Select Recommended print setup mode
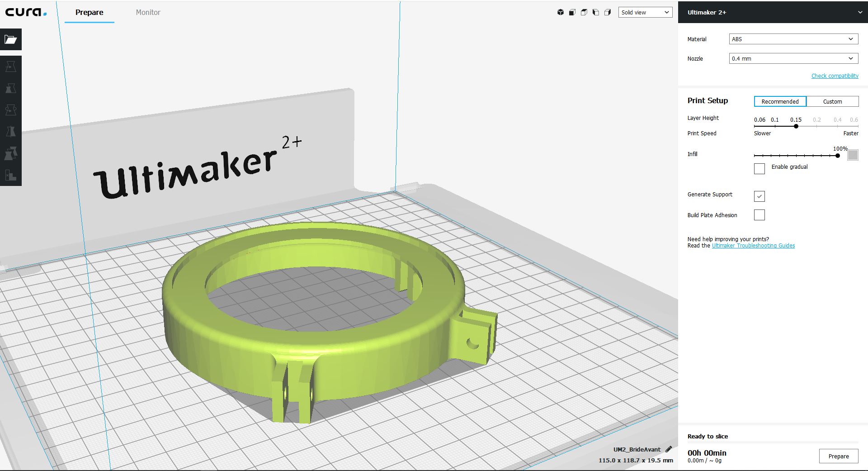 click(780, 101)
